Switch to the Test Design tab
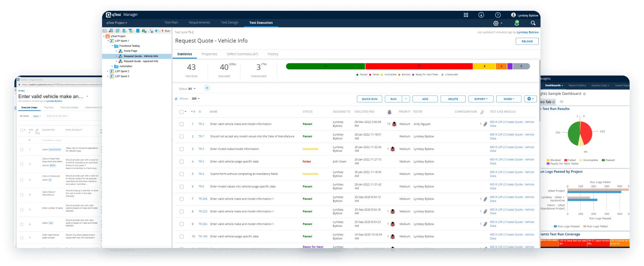This screenshot has height=266, width=644. (229, 23)
